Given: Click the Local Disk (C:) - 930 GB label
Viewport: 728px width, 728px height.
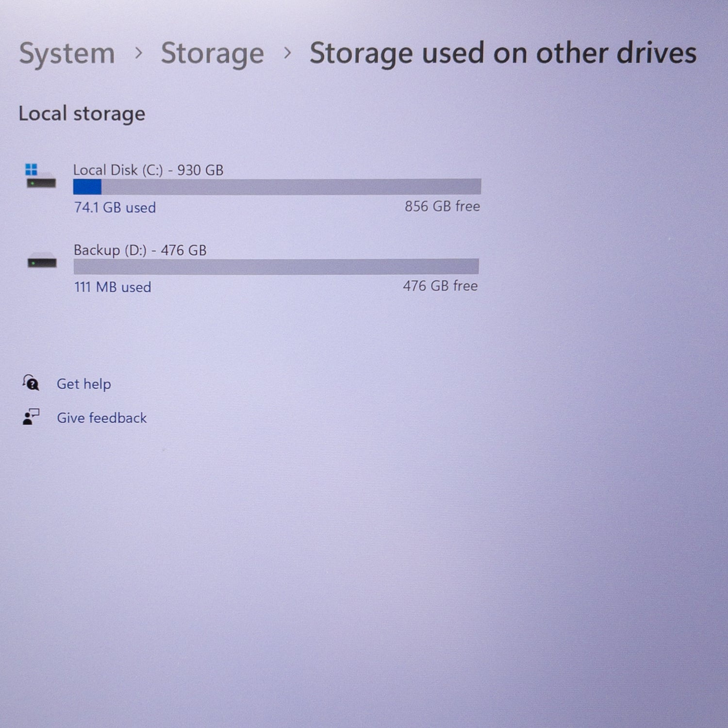Looking at the screenshot, I should tap(149, 170).
